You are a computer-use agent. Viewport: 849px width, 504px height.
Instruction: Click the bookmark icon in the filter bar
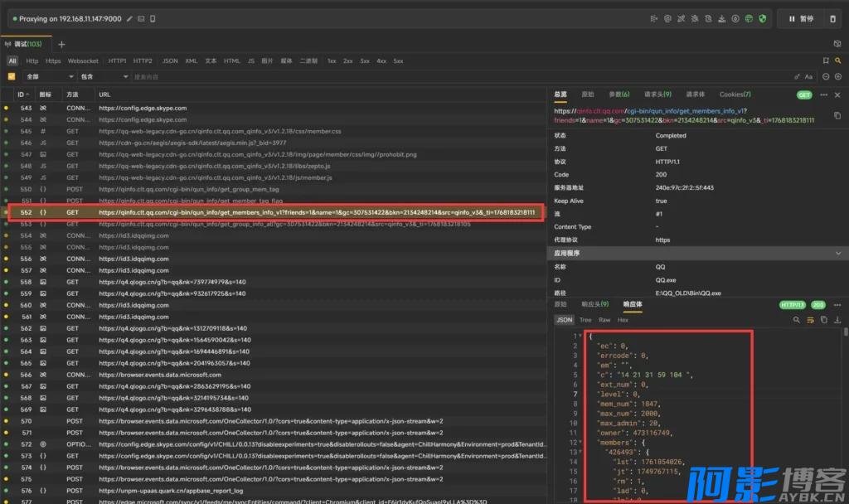[826, 61]
